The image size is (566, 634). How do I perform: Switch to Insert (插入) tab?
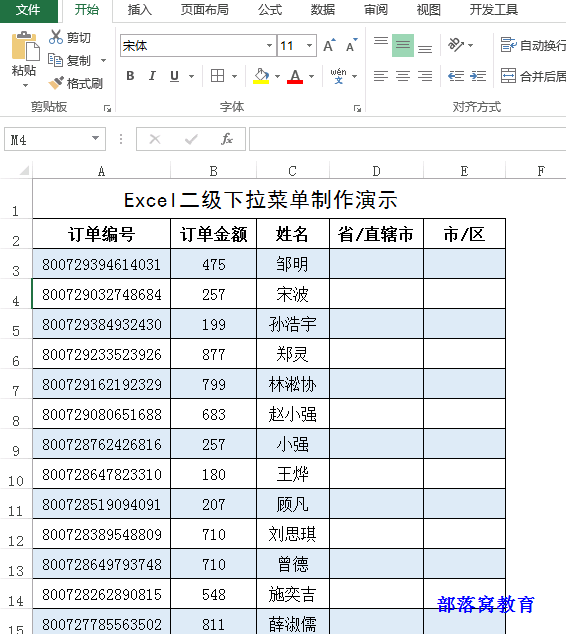tap(139, 10)
